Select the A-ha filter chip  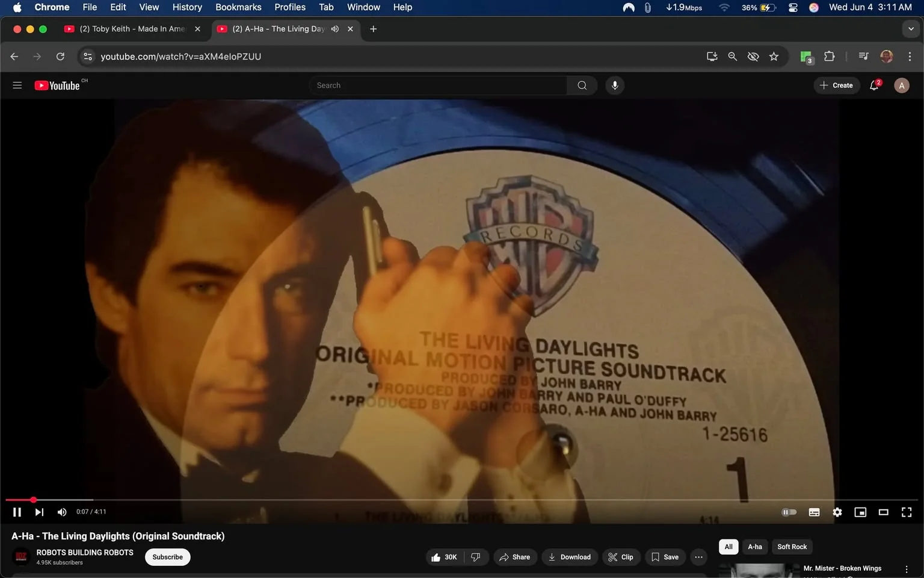coord(755,547)
